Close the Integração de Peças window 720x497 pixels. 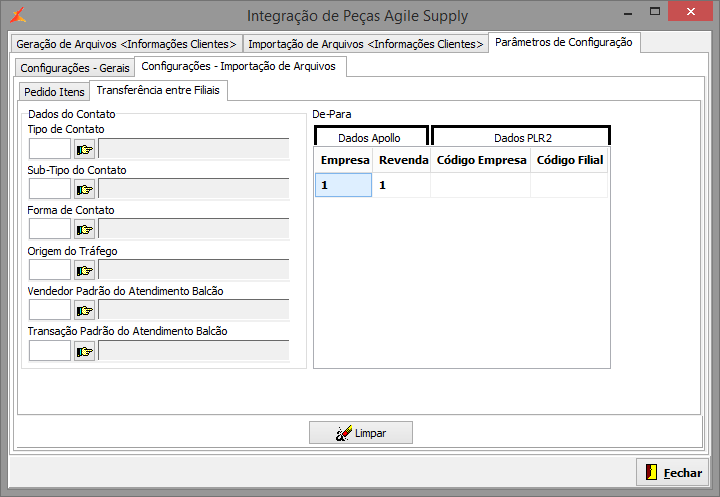[x=690, y=12]
